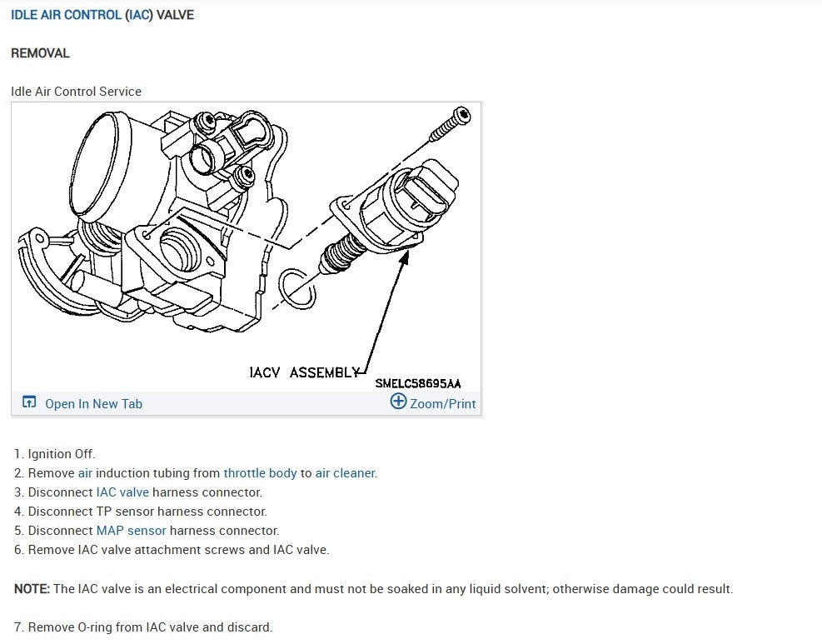Open the 'throttle body' link
The image size is (822, 644).
coord(260,473)
